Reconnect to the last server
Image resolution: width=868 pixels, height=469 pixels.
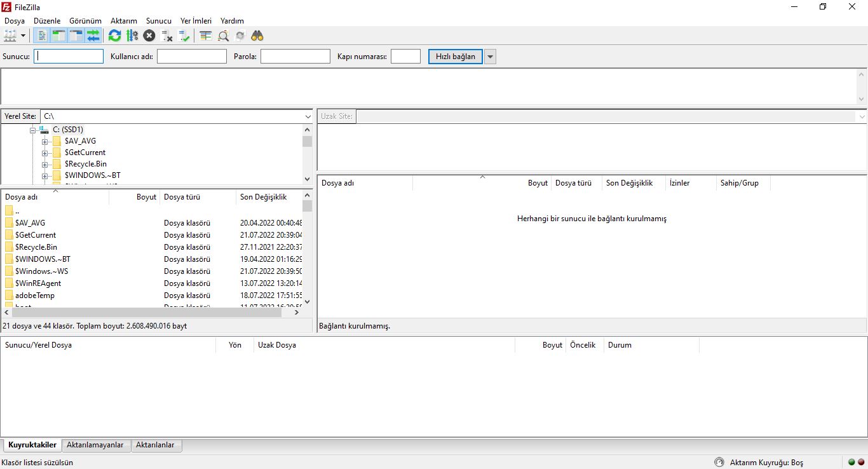(x=184, y=36)
